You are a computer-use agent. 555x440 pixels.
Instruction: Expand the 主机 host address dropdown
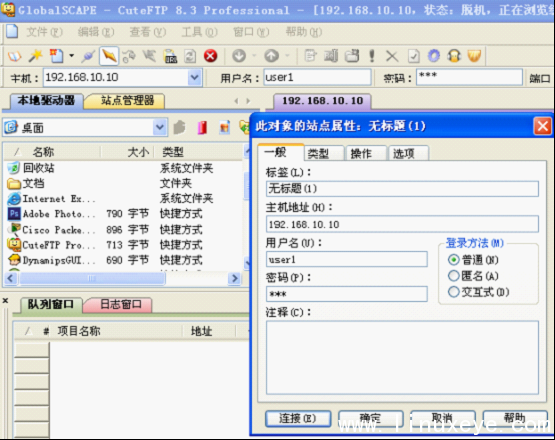point(195,78)
